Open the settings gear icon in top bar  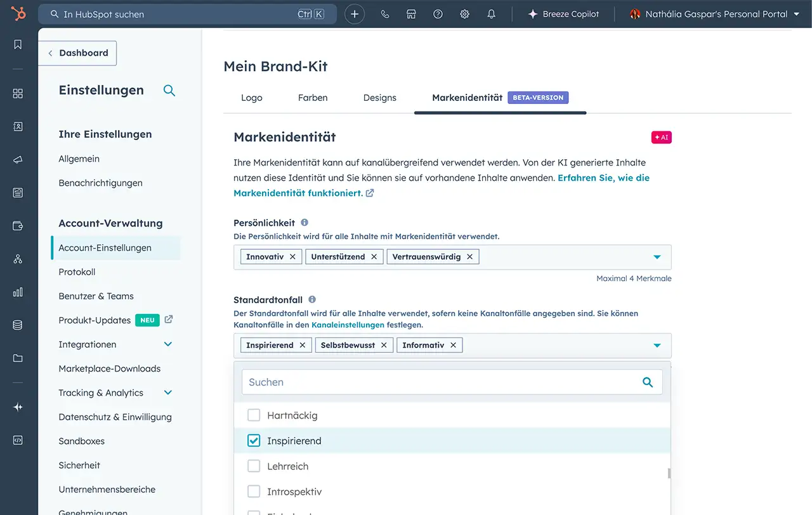click(x=464, y=14)
